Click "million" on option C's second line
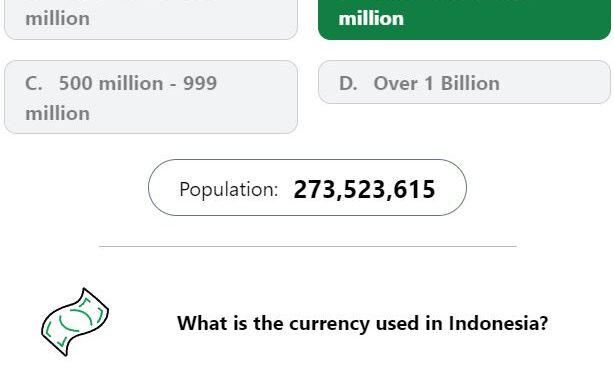The height and width of the screenshot is (375, 614). pos(58,114)
